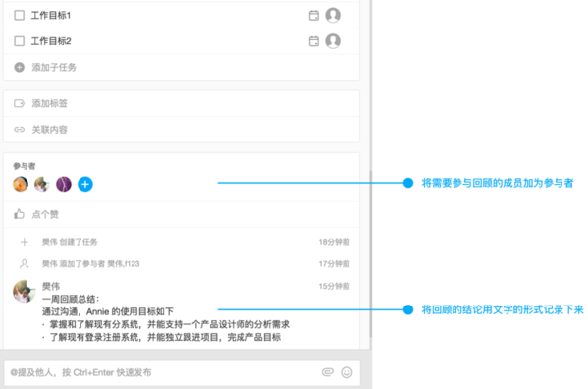Click 樊伟's comment avatar
The height and width of the screenshot is (389, 588).
tap(24, 291)
